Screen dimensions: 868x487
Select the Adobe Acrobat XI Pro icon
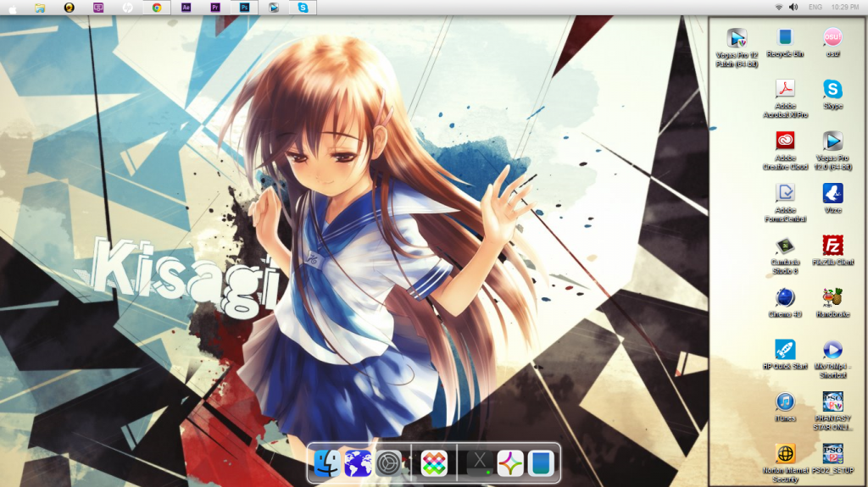(x=785, y=98)
